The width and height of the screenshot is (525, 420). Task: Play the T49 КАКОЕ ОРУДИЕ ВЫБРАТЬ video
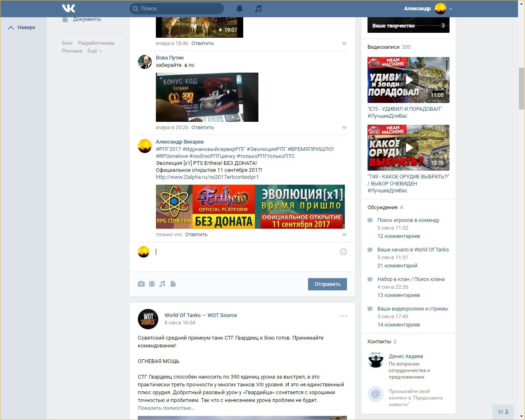click(x=409, y=147)
